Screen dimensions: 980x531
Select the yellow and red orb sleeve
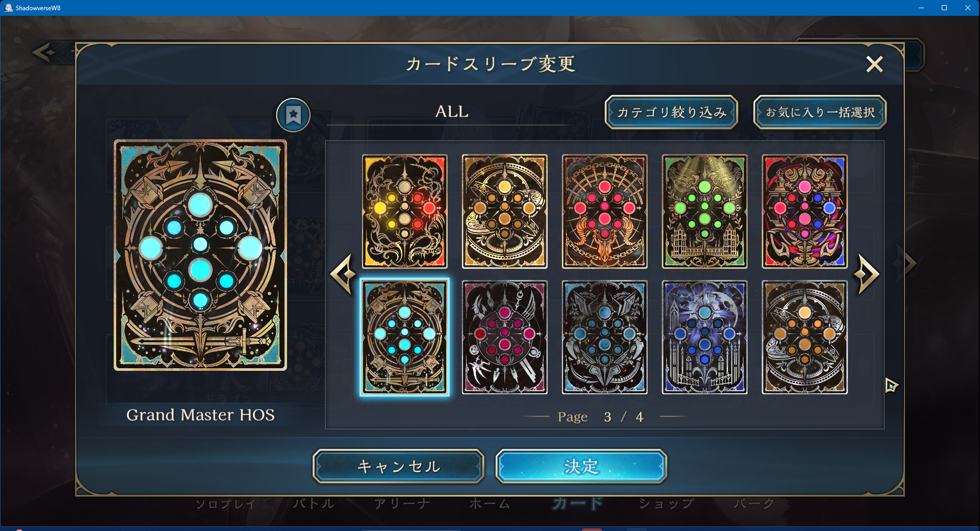405,211
